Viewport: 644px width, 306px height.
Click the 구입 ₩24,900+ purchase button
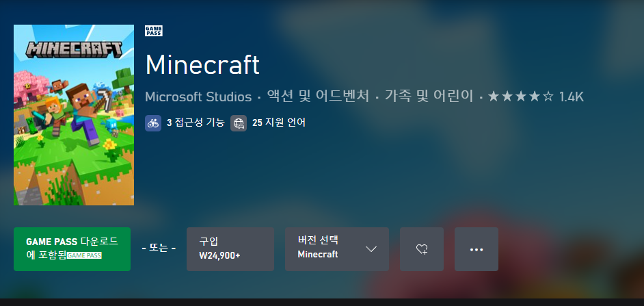point(230,249)
